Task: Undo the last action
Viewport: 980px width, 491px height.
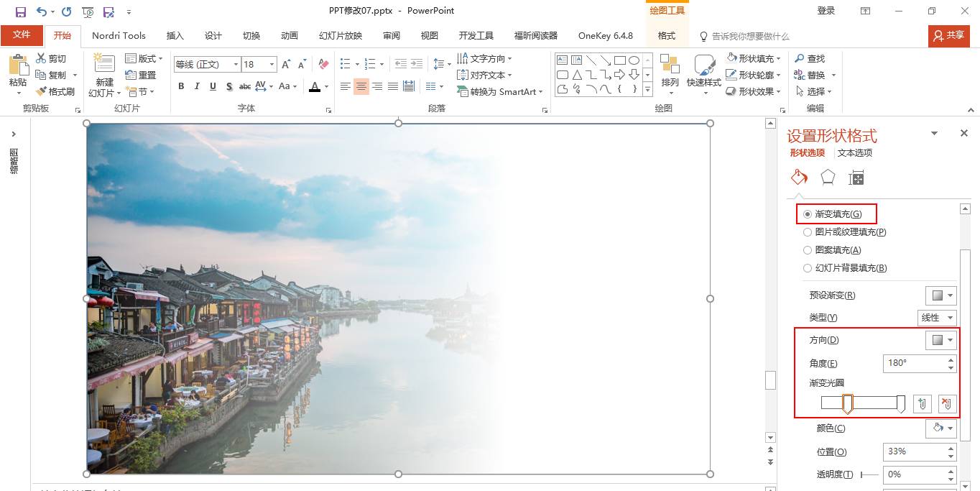Action: point(41,12)
